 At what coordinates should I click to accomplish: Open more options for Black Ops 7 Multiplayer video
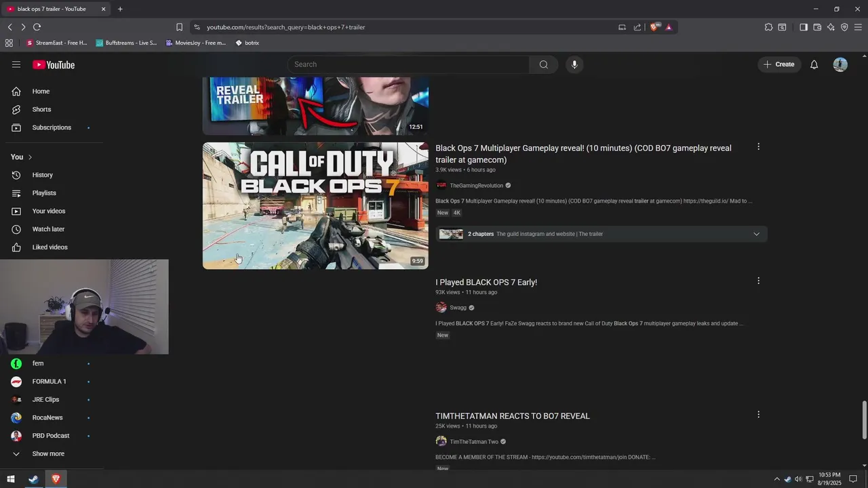(x=758, y=146)
